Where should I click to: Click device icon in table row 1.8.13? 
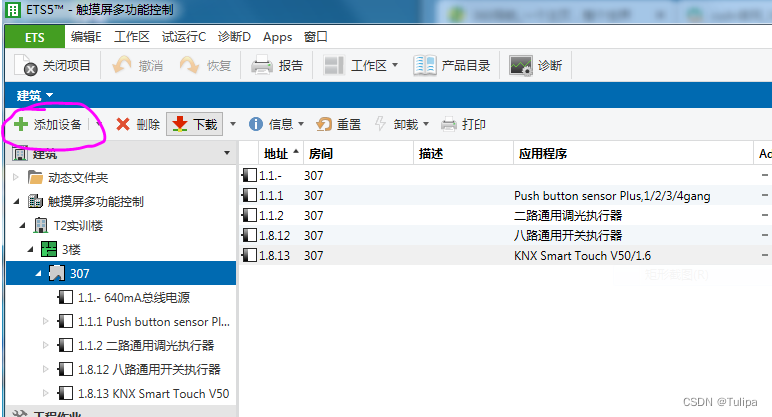pyautogui.click(x=249, y=255)
